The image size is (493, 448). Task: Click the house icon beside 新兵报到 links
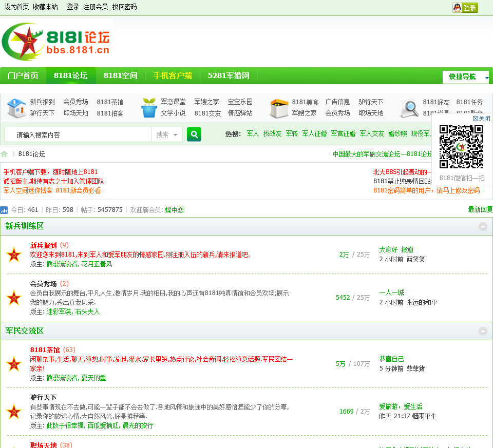[16, 108]
